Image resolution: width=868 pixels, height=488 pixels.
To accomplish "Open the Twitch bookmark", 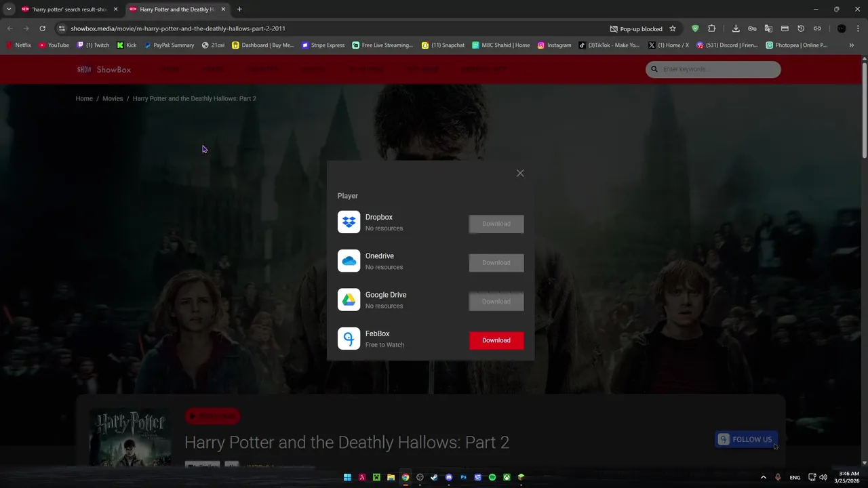I will coord(93,45).
